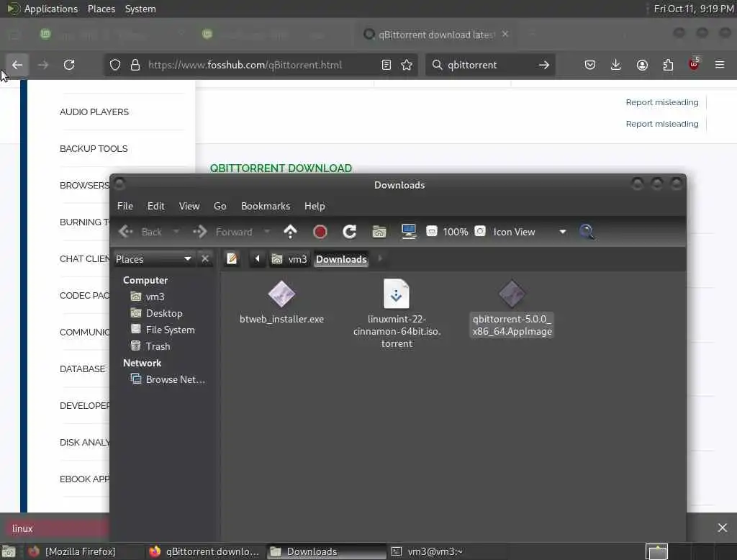Click Back button in file manager
737x560 pixels.
click(x=140, y=231)
